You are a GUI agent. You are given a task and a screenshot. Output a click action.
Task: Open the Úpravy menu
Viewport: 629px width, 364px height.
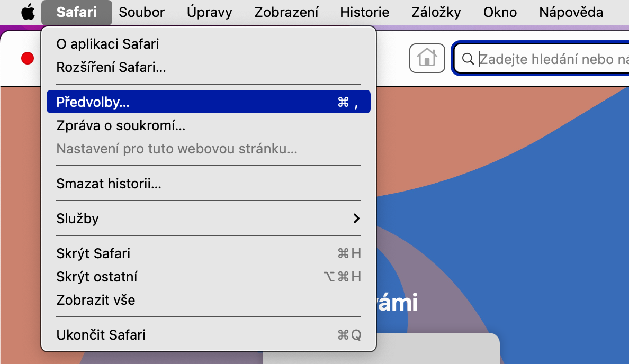(x=209, y=12)
